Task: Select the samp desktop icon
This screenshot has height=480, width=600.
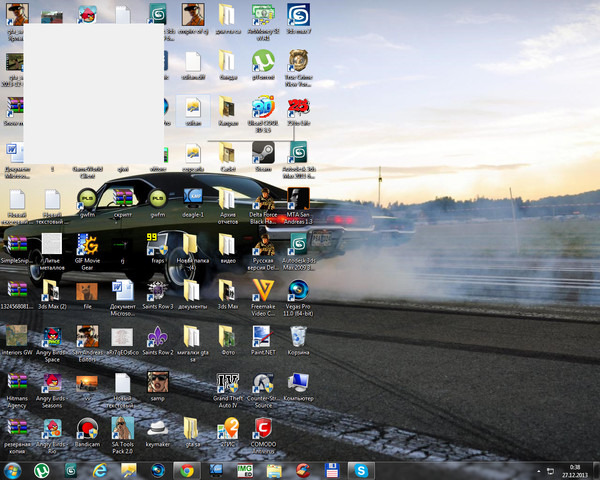Action: pos(157,384)
